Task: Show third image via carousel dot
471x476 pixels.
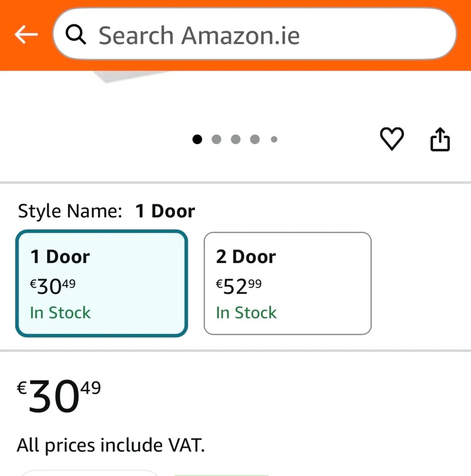Action: tap(235, 139)
